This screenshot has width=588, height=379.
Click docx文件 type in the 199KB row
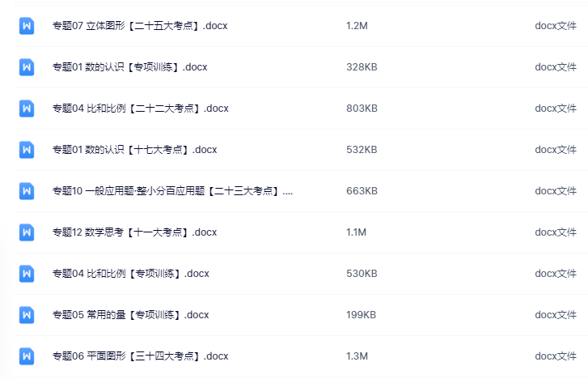(556, 315)
